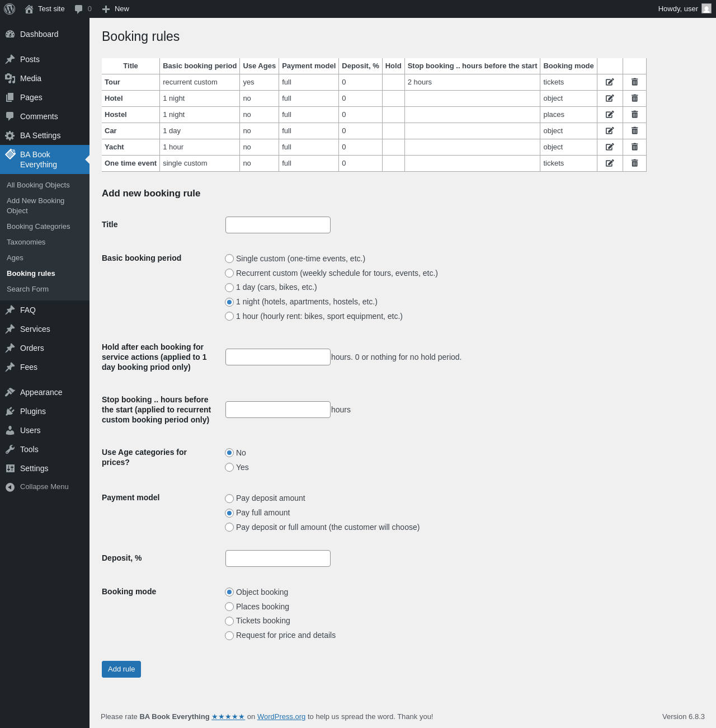Click the plus New icon in admin bar
Viewport: 716px width, 728px height.
tap(106, 9)
